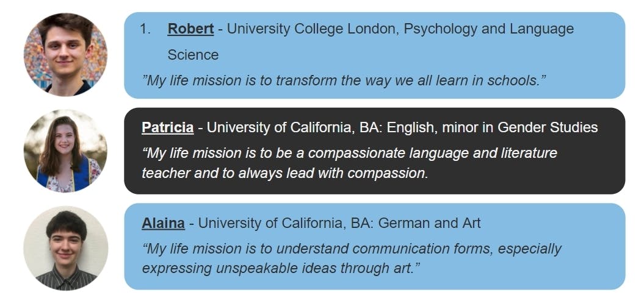Click Robert's quote about transforming how we learn
The height and width of the screenshot is (298, 644).
pos(342,80)
